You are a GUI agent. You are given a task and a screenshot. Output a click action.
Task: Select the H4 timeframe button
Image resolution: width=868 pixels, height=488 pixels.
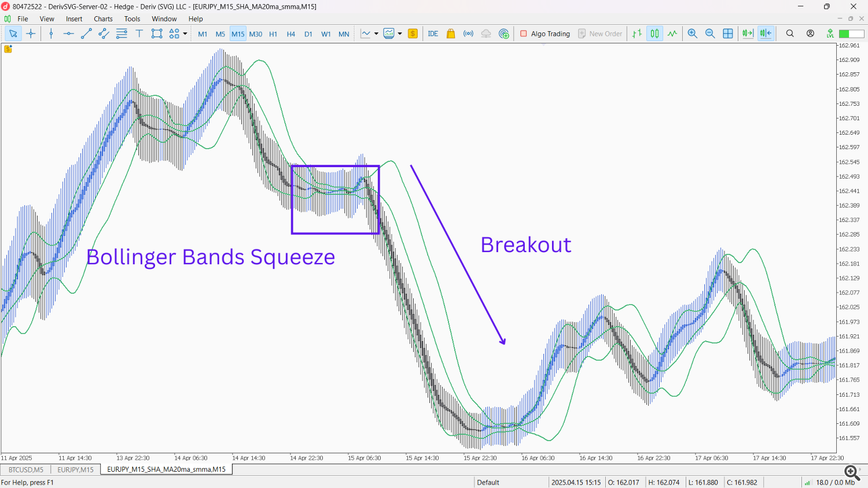[x=290, y=34]
